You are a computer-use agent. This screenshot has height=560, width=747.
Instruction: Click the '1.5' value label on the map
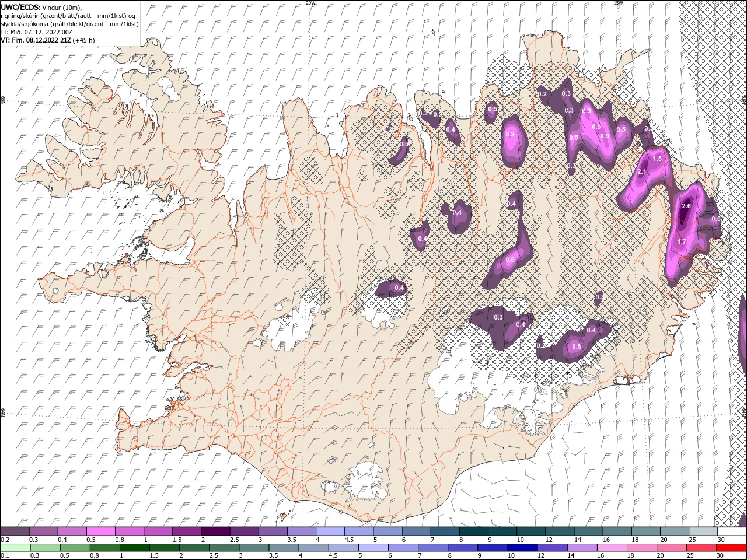[657, 159]
